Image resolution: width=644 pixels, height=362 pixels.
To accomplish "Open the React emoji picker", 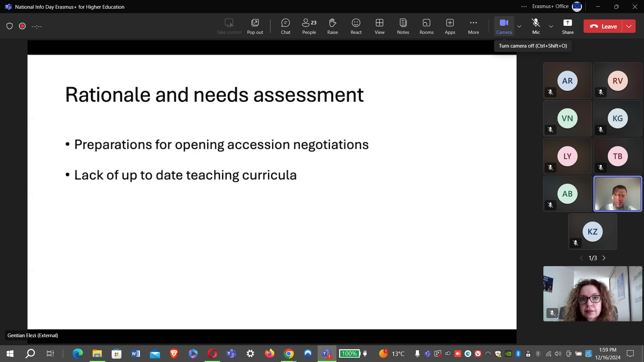I will (356, 26).
